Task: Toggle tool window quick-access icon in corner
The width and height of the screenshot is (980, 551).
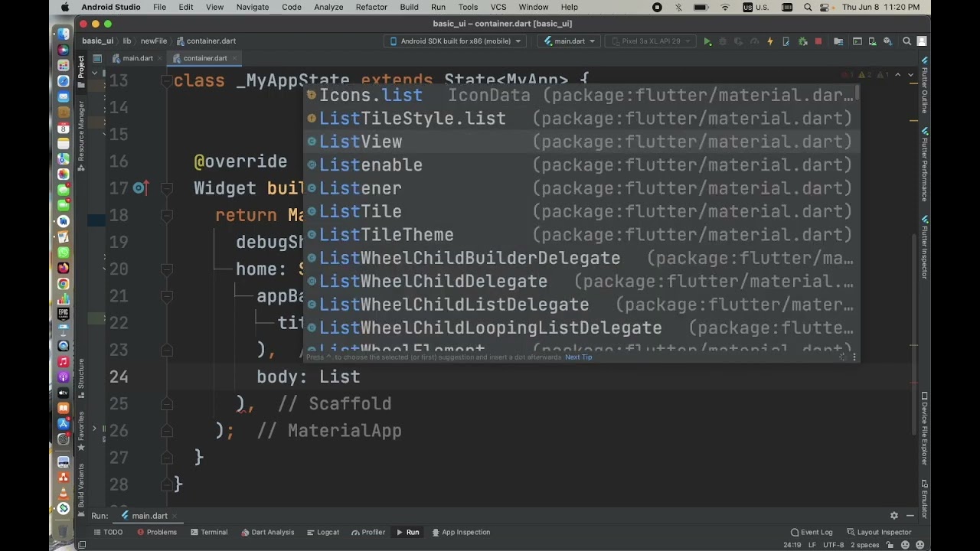Action: [x=82, y=545]
